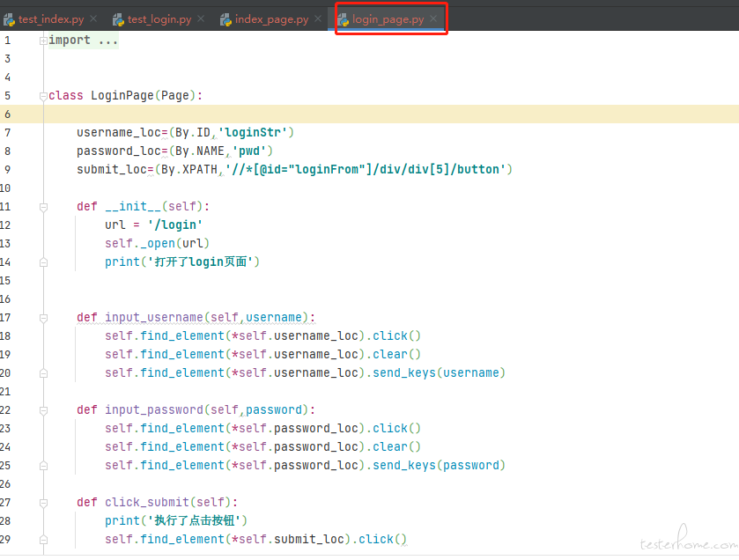Click 'submit_loc' variable definition on line 9

112,170
